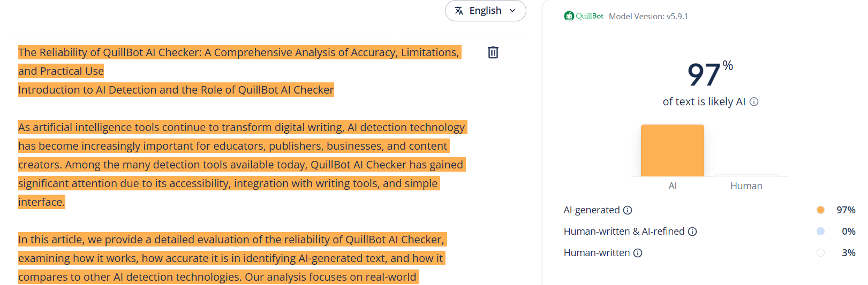Expand language list with chevron arrow
This screenshot has height=285, width=868.
click(x=512, y=11)
